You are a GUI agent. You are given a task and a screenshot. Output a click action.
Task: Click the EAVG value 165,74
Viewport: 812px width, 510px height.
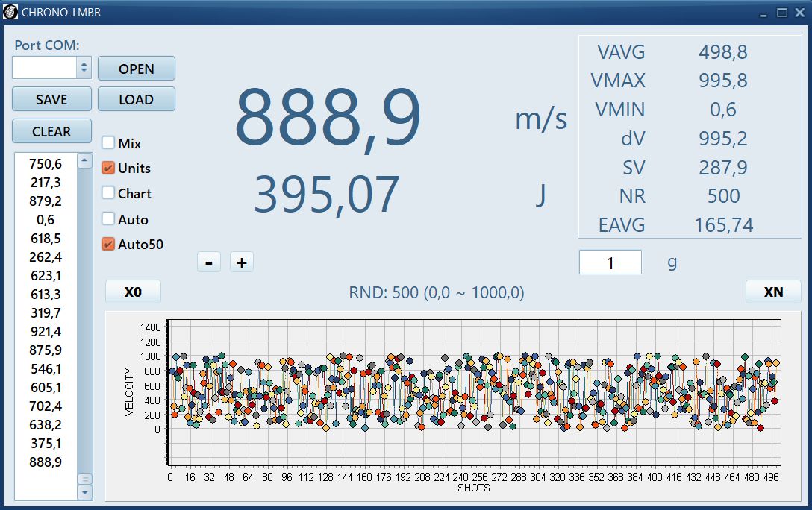pyautogui.click(x=723, y=225)
